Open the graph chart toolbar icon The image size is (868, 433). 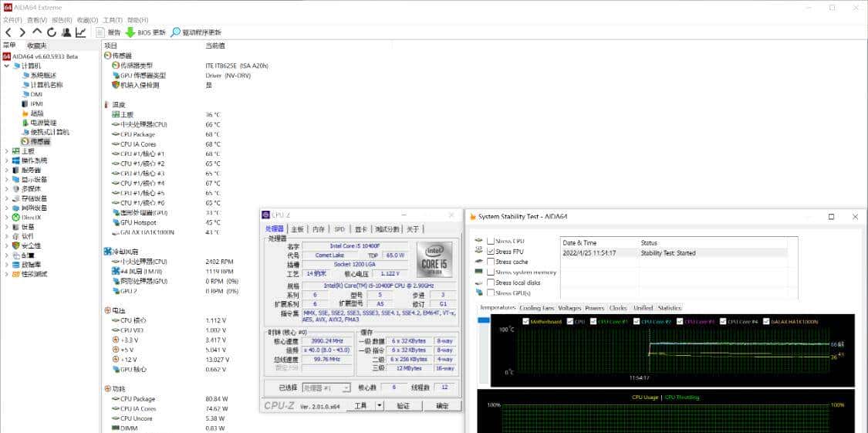click(81, 32)
